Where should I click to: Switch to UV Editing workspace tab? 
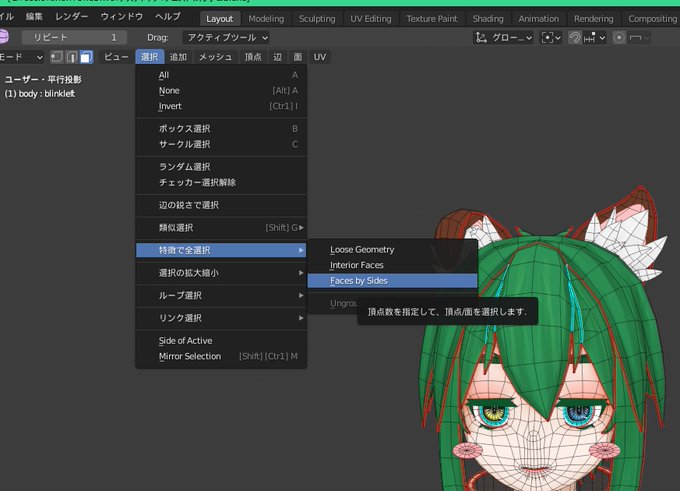point(370,19)
